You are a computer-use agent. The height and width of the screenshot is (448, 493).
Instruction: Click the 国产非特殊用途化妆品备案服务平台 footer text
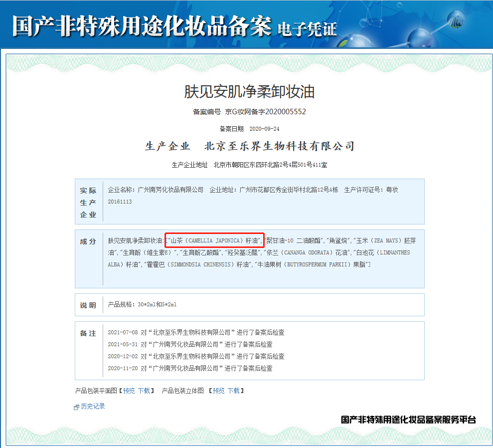(x=408, y=420)
